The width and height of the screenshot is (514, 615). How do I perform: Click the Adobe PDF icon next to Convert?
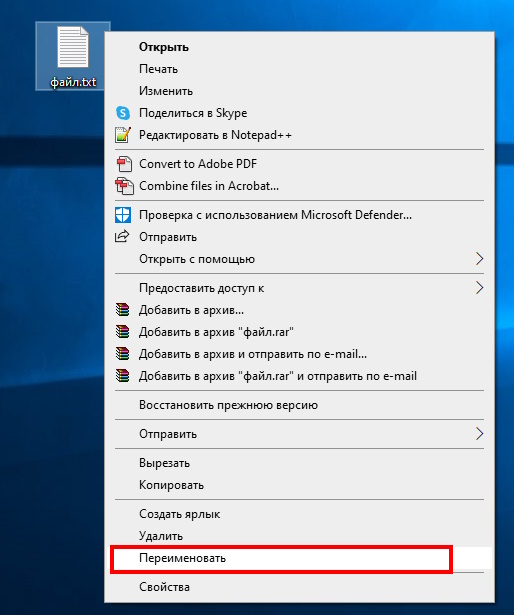pos(124,164)
